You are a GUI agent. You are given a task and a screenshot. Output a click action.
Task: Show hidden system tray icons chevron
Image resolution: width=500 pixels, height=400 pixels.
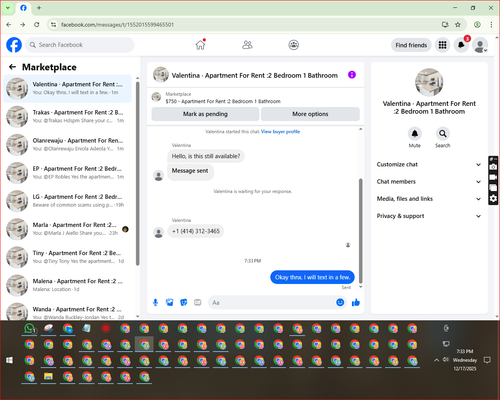[436, 360]
